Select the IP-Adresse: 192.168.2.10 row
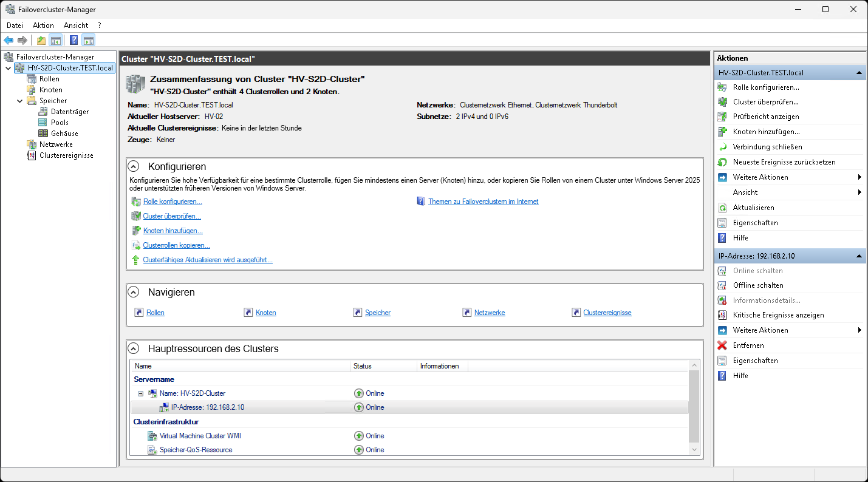Image resolution: width=868 pixels, height=482 pixels. point(409,407)
